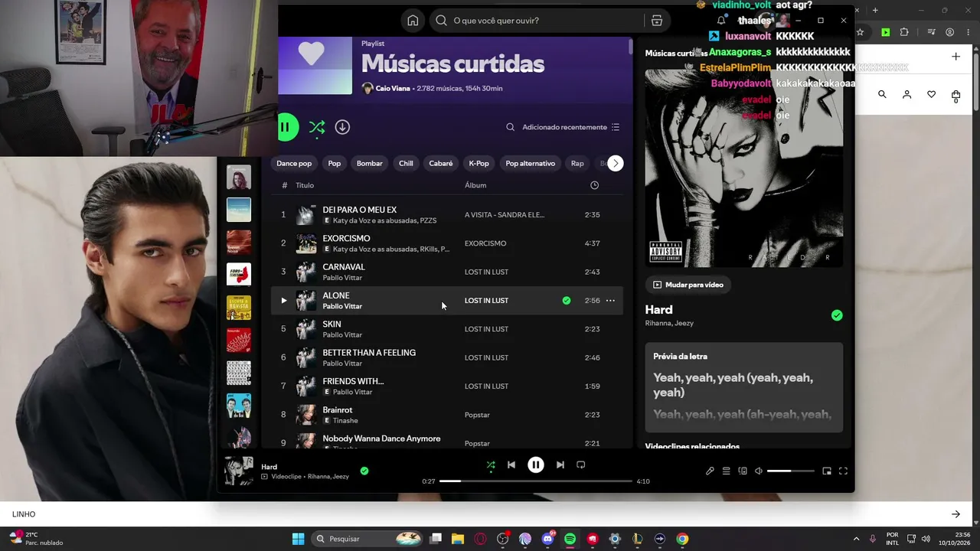The height and width of the screenshot is (551, 980).
Task: Open the Adicionado recentemente sort dropdown
Action: (571, 127)
